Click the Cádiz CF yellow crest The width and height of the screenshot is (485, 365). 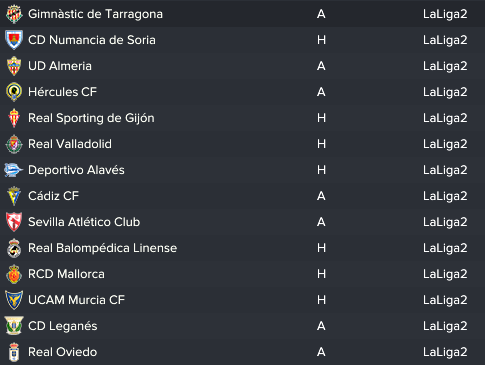coord(14,196)
